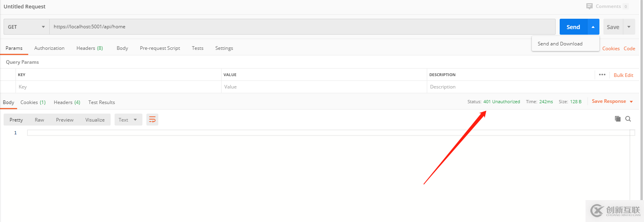Open search in response body

point(628,119)
